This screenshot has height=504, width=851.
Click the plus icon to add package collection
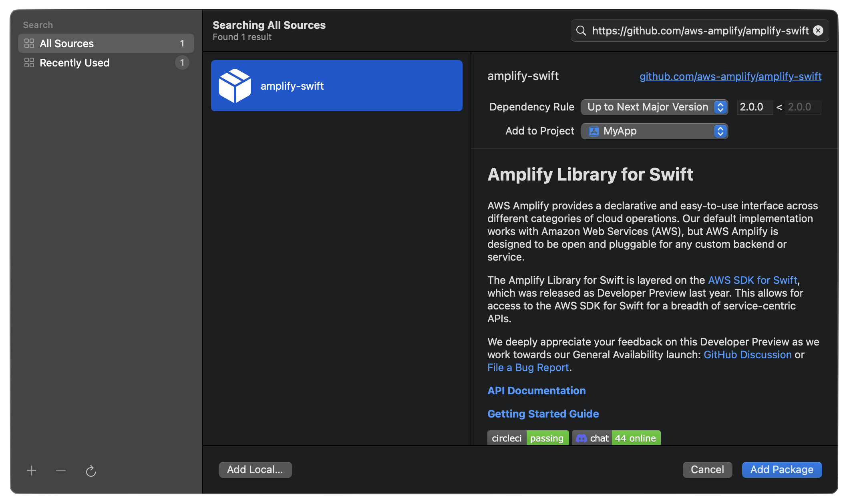31,471
